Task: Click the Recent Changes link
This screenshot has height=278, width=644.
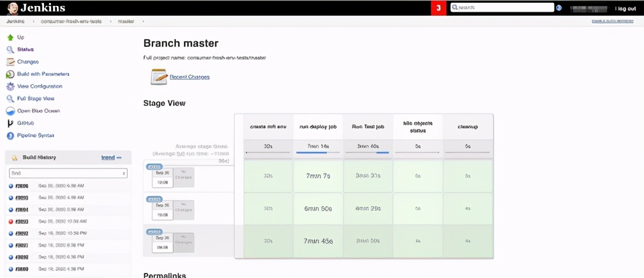Action: pyautogui.click(x=189, y=77)
